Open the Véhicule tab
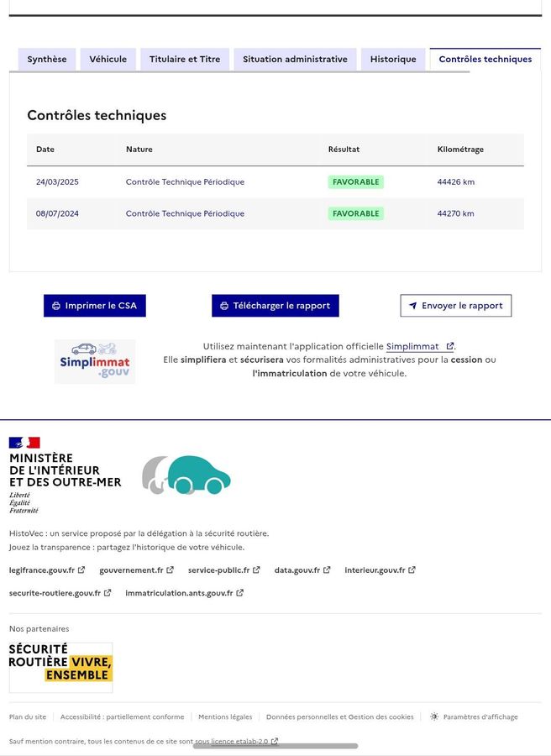Screen dimensions: 551x756 (108, 60)
